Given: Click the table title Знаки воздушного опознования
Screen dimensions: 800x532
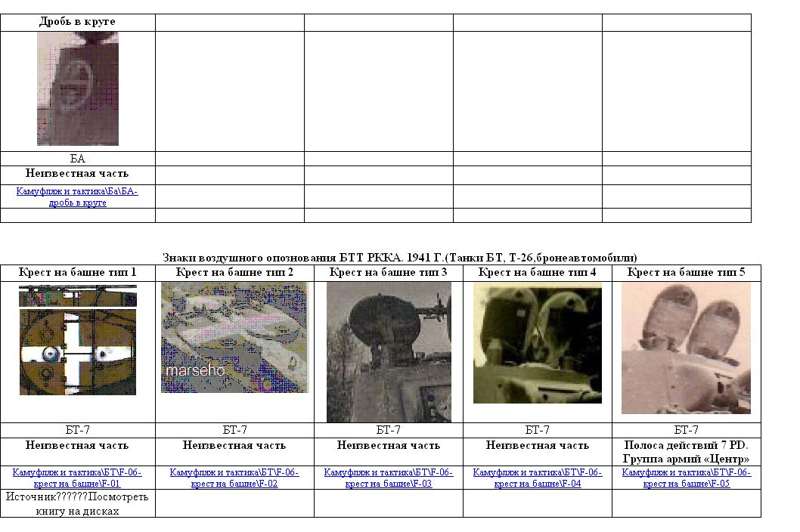Looking at the screenshot, I should [x=399, y=258].
